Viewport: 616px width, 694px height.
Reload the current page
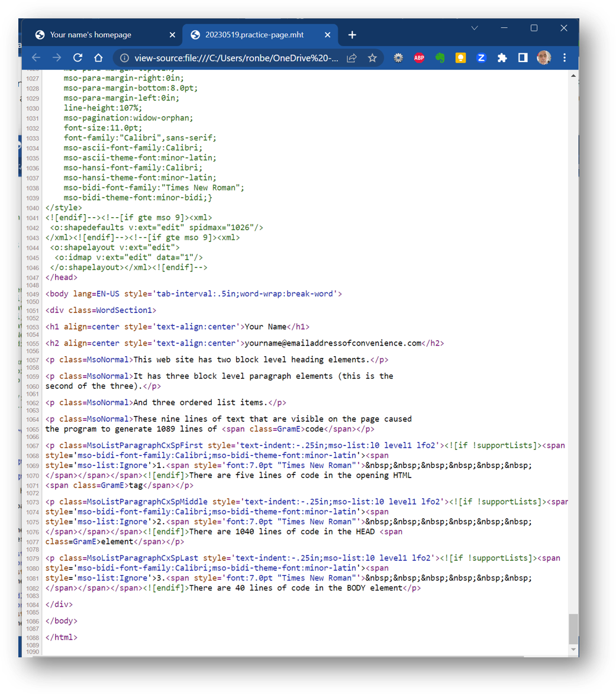point(78,57)
